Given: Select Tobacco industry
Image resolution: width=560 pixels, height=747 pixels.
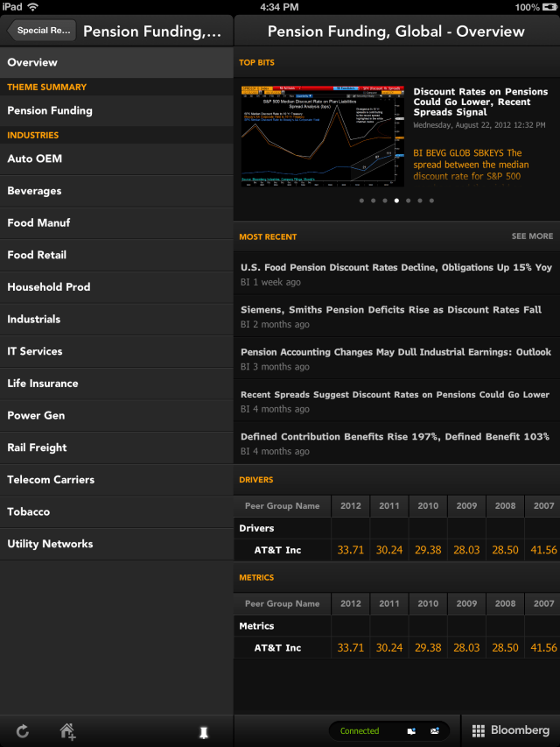Looking at the screenshot, I should 116,511.
